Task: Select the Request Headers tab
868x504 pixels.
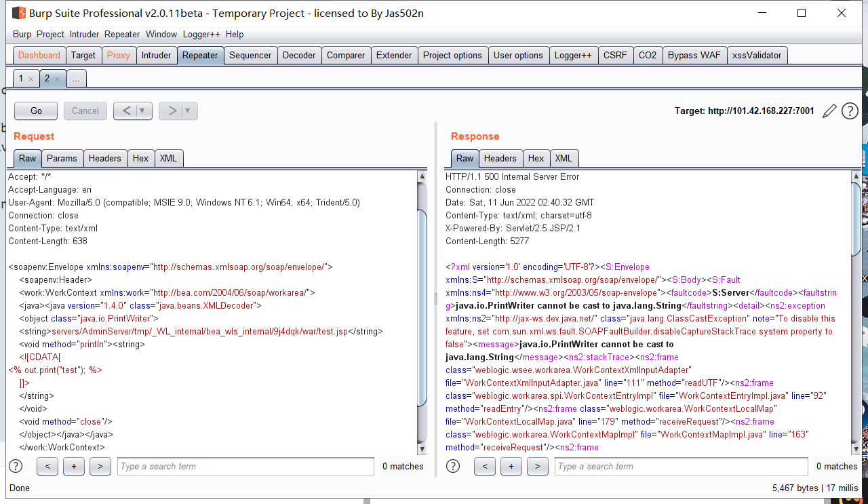Action: pos(104,158)
